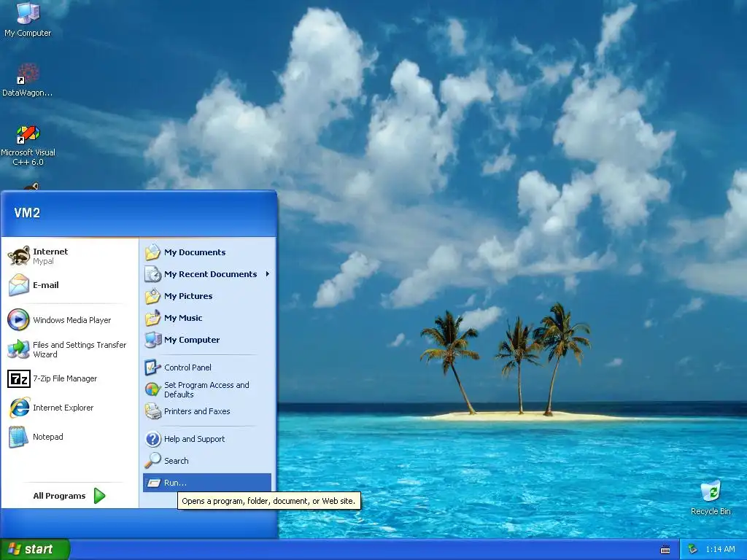Click the VM2 user name header

(x=27, y=213)
